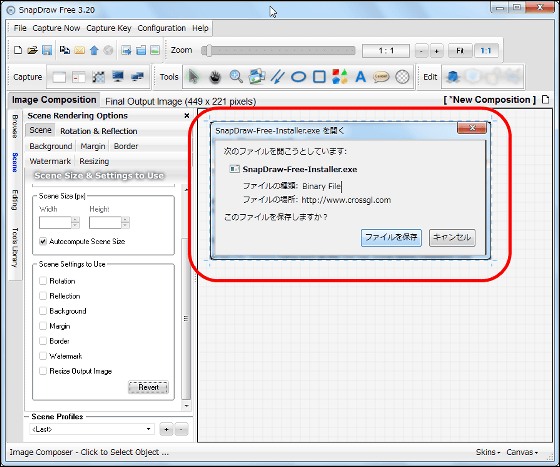
Task: Select the text A tool
Action: click(361, 77)
